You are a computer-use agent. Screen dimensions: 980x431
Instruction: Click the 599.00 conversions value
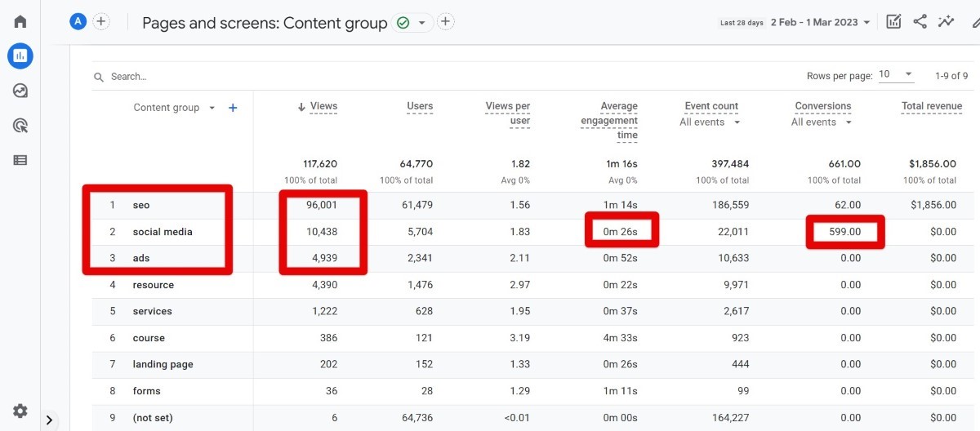click(845, 232)
